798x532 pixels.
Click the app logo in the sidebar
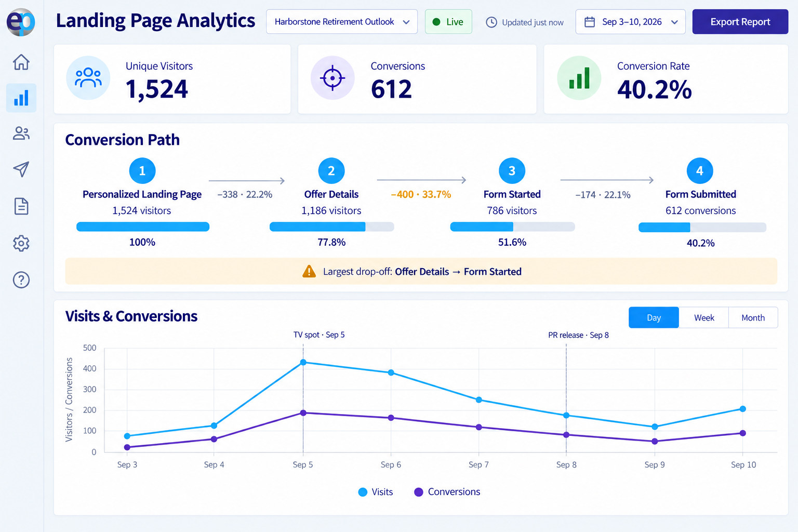click(21, 22)
